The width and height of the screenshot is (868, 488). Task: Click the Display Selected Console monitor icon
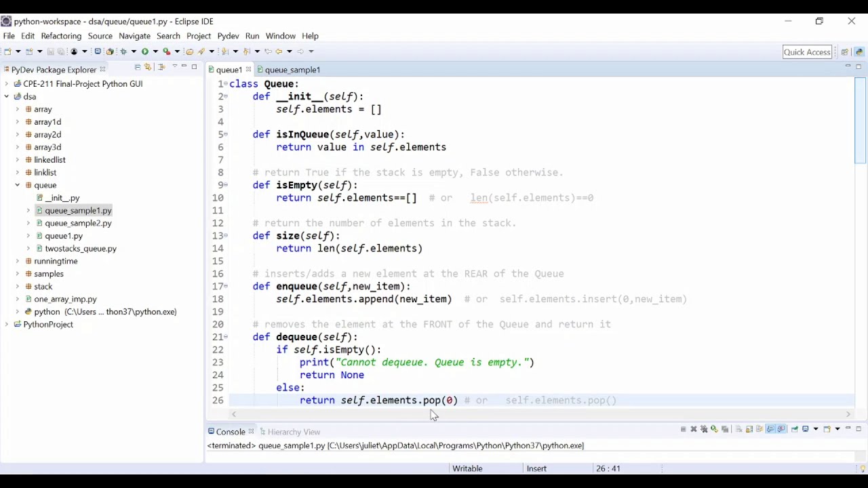(806, 429)
